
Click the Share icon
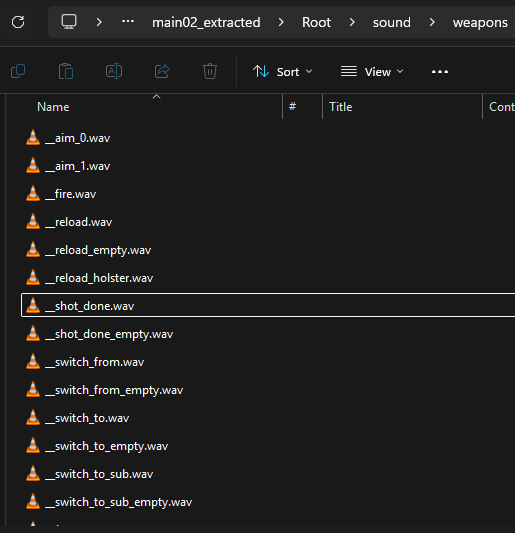162,71
